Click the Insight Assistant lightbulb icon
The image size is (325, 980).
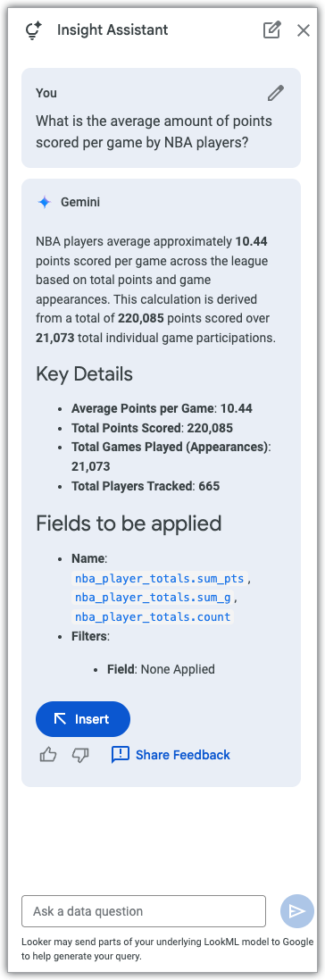tap(33, 30)
